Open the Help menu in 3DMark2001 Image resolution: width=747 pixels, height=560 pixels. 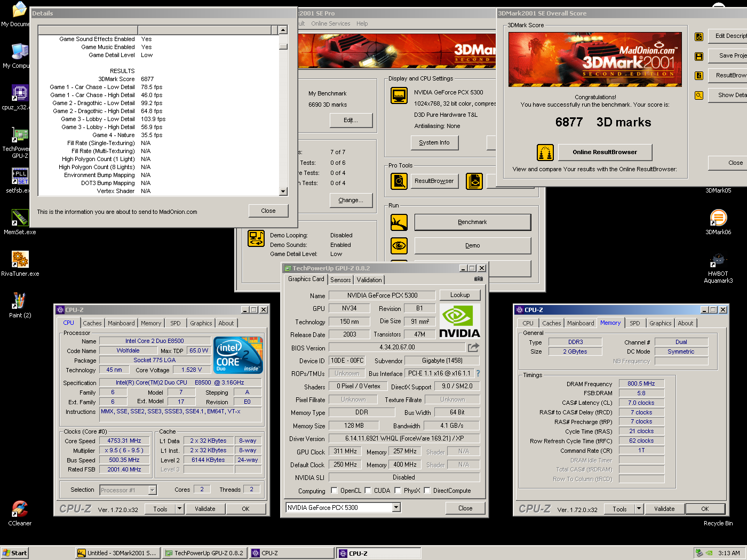362,23
